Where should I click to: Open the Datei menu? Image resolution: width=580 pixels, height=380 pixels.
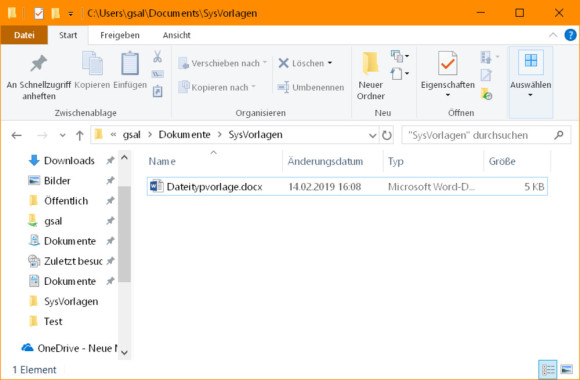coord(24,35)
